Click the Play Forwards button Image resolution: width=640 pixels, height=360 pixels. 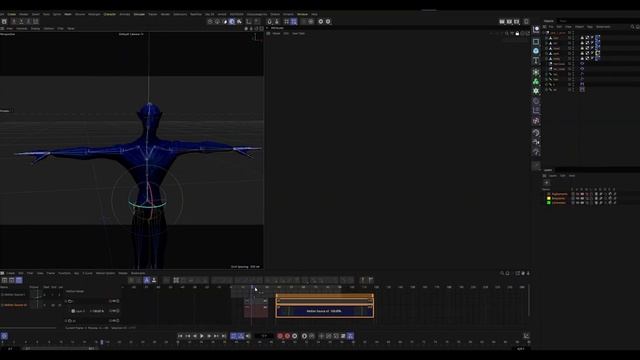tap(202, 336)
